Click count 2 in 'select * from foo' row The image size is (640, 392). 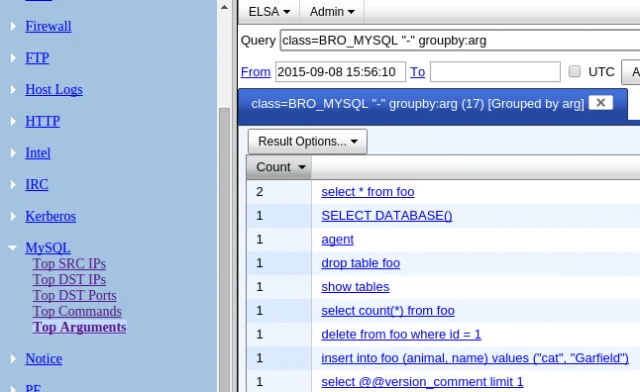pos(260,192)
